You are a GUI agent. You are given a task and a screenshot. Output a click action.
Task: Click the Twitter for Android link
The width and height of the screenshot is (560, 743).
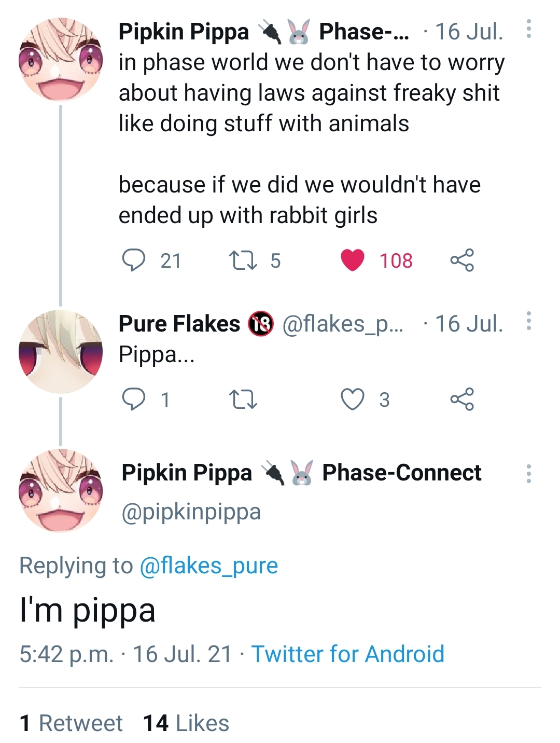(347, 654)
